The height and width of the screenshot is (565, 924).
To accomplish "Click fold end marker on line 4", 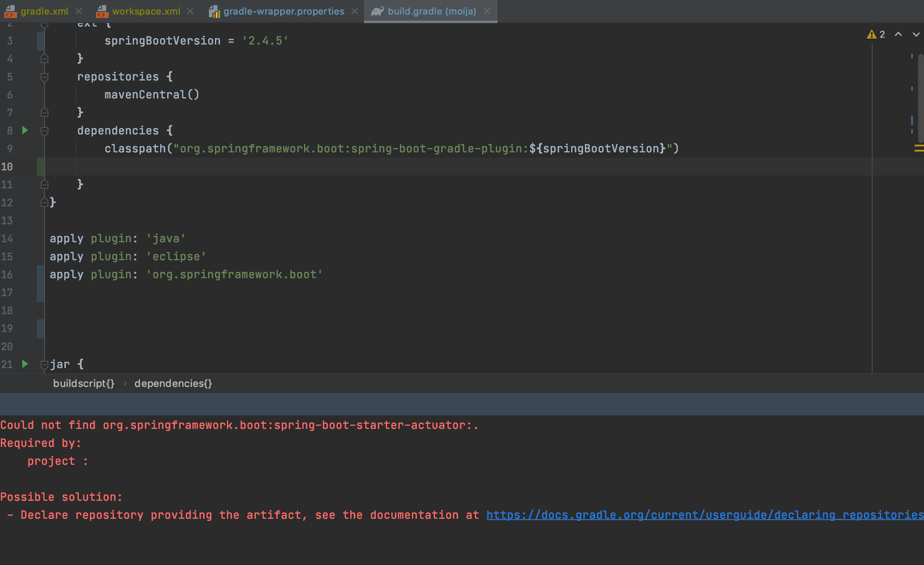I will (x=45, y=58).
